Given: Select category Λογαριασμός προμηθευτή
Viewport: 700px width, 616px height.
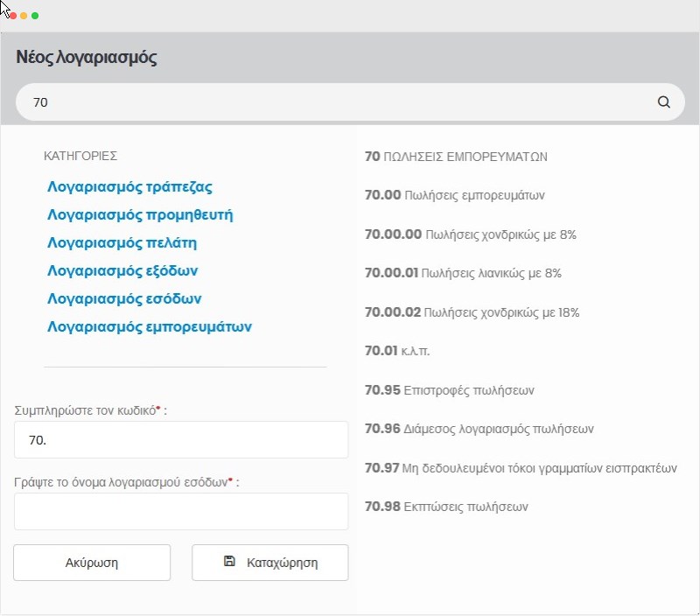Looking at the screenshot, I should pos(140,214).
